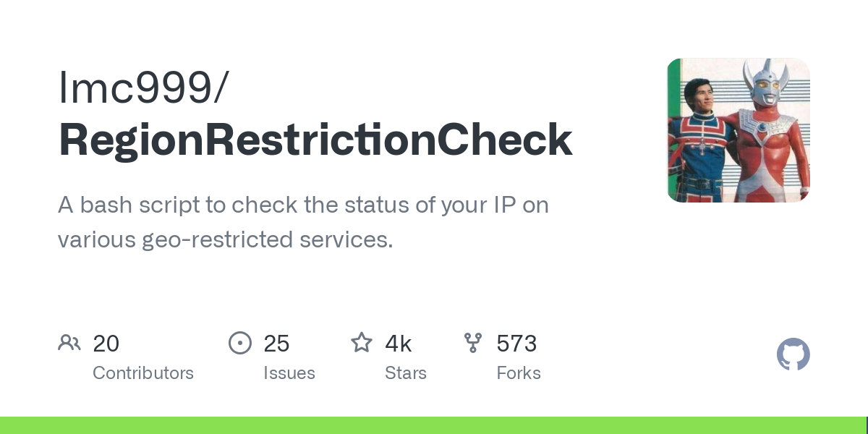
Task: Click the issue count 25
Action: (x=276, y=343)
